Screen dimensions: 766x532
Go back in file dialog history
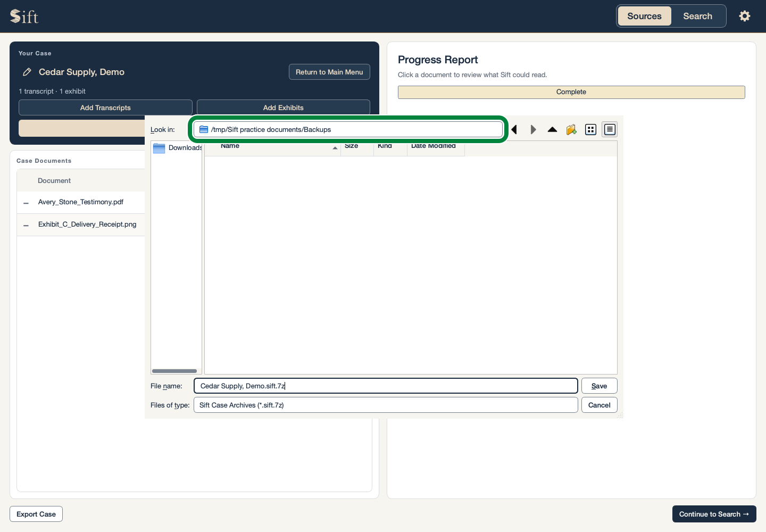click(514, 129)
